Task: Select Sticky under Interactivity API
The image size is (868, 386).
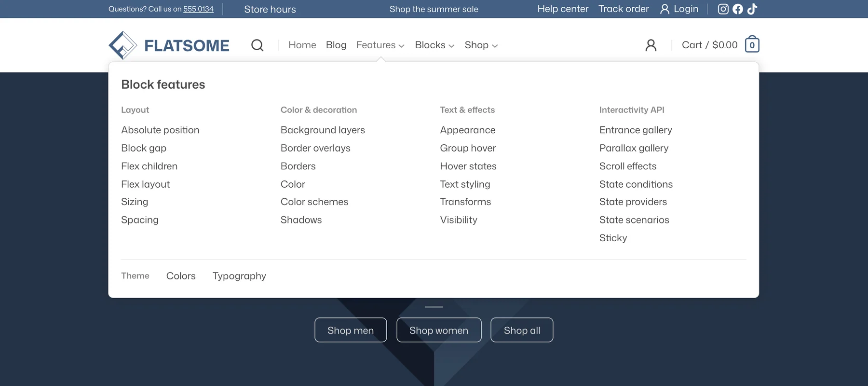Action: 613,238
